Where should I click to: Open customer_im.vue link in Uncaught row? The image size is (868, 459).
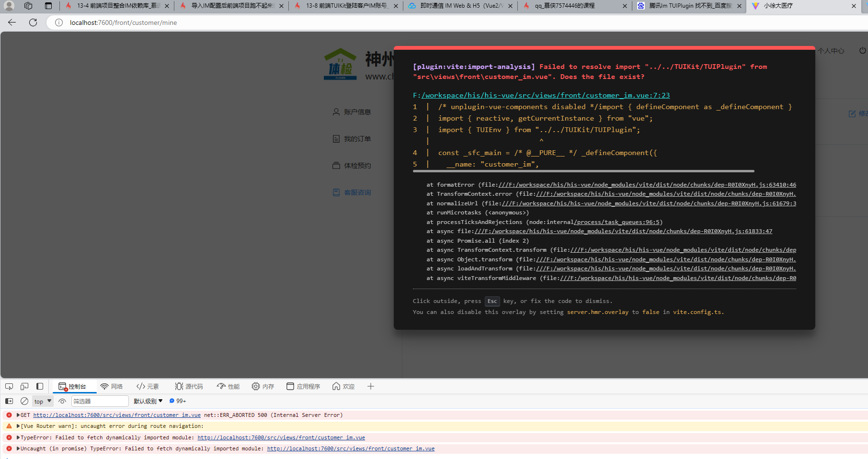[x=351, y=448]
